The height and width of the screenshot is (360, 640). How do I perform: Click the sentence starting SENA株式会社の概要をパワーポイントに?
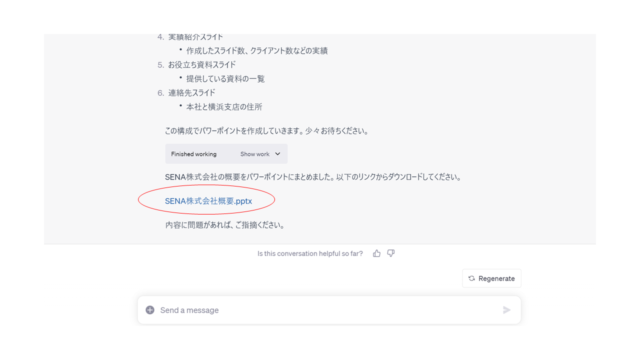313,177
